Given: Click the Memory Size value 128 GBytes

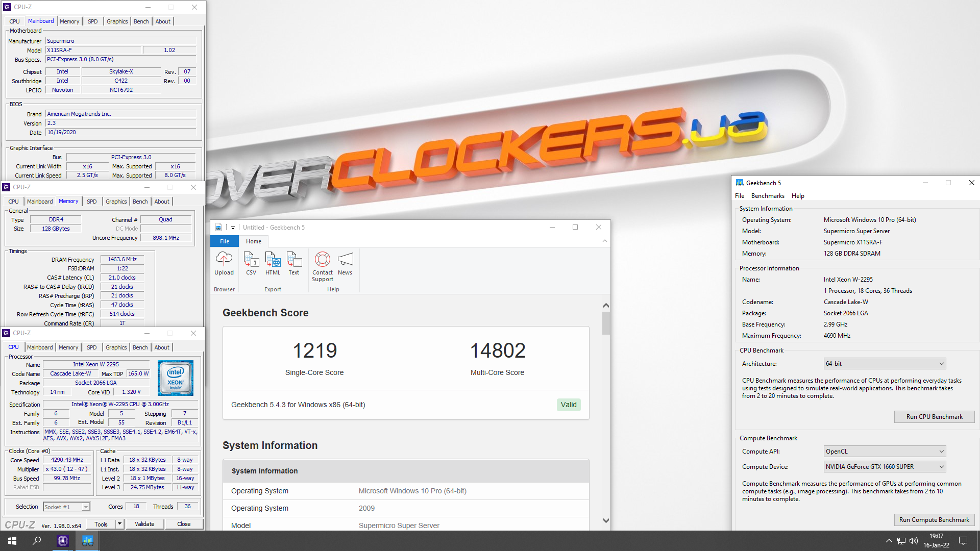Looking at the screenshot, I should coord(56,229).
